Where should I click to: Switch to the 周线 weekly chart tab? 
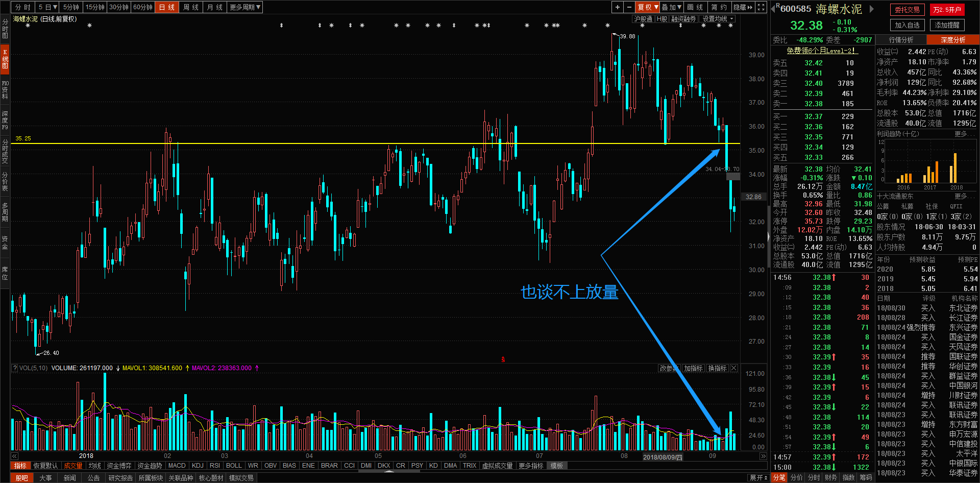tap(190, 7)
